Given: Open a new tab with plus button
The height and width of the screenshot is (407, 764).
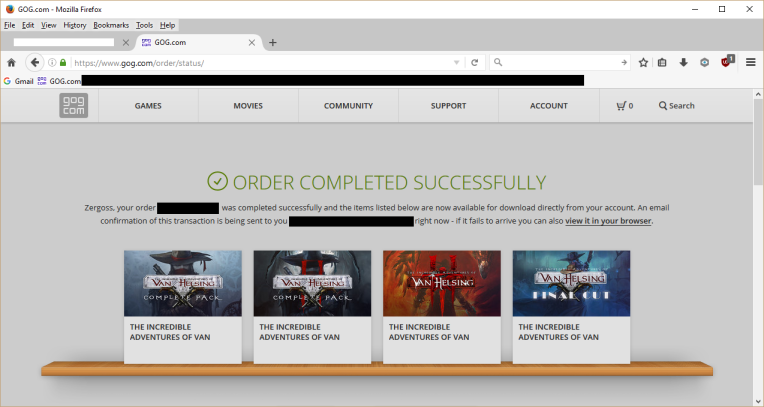Looking at the screenshot, I should point(273,42).
